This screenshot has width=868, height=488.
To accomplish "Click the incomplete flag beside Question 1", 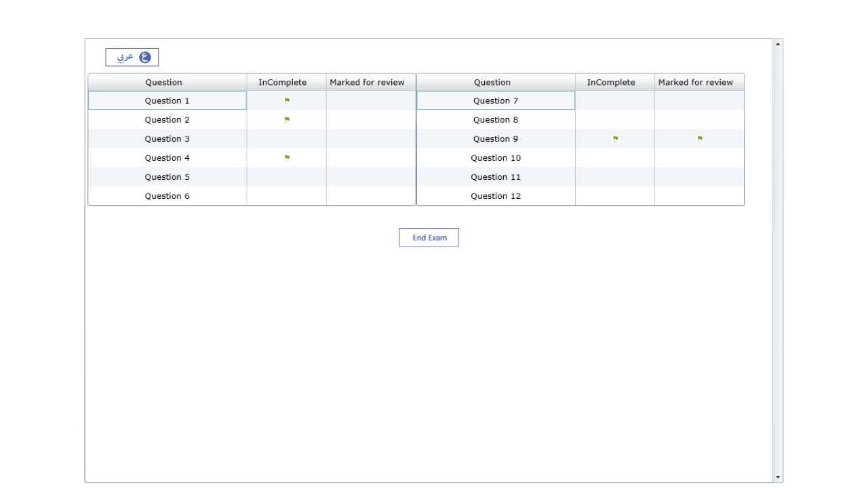I will pyautogui.click(x=288, y=100).
